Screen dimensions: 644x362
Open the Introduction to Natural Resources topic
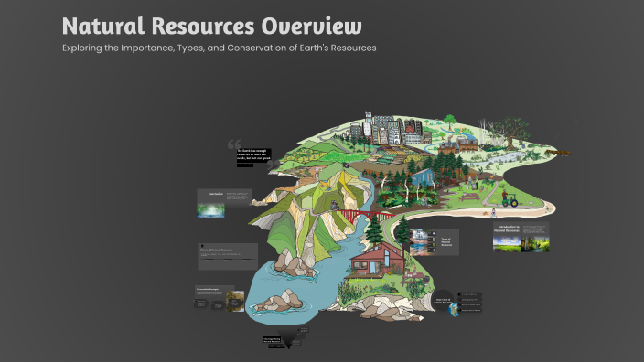[521, 237]
